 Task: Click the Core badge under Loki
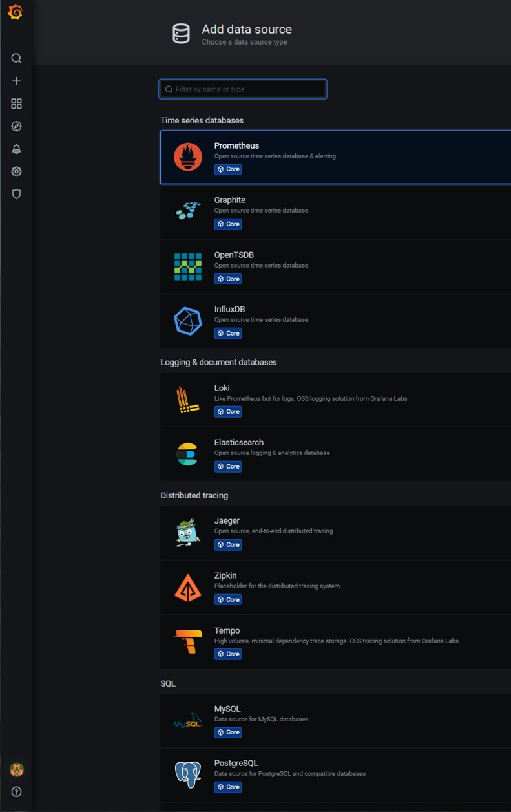coord(228,411)
